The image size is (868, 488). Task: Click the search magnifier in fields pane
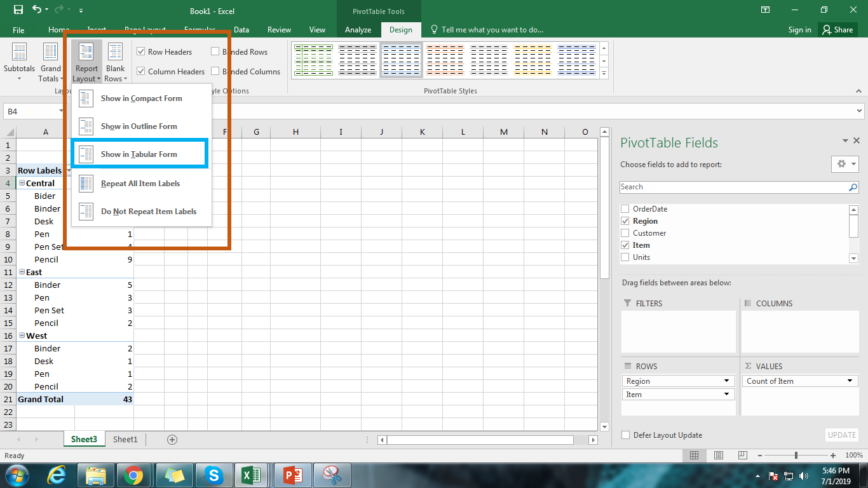pos(853,187)
